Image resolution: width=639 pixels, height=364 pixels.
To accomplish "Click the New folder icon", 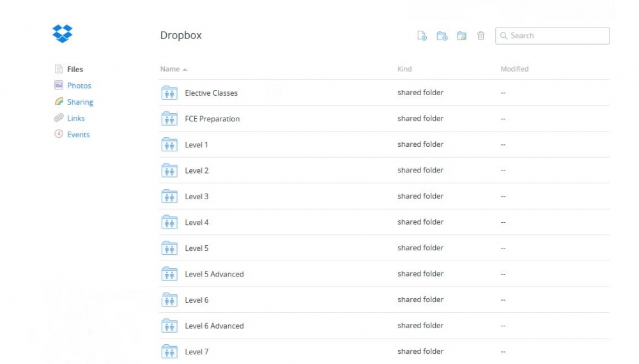I will [442, 36].
